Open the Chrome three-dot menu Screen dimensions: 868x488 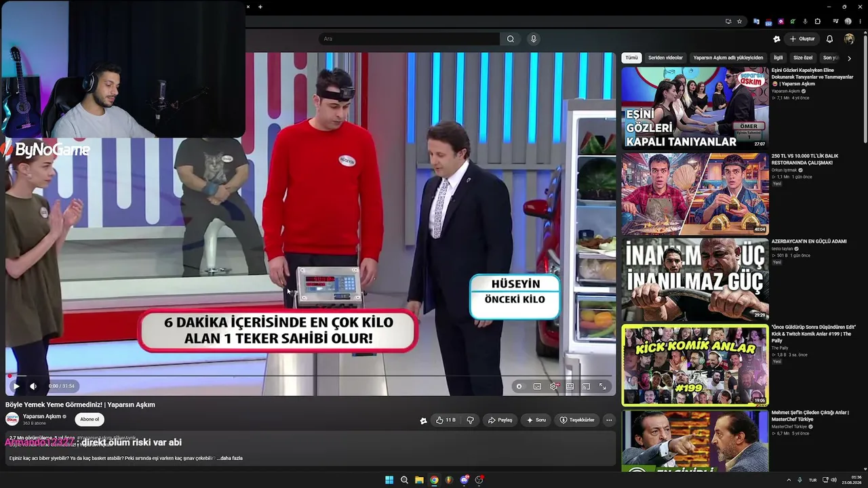(x=860, y=21)
